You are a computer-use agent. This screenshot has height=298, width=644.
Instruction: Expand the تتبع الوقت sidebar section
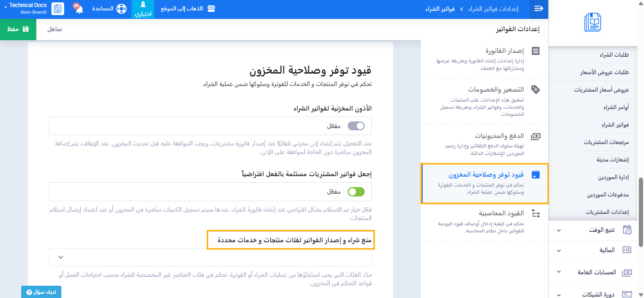point(596,230)
